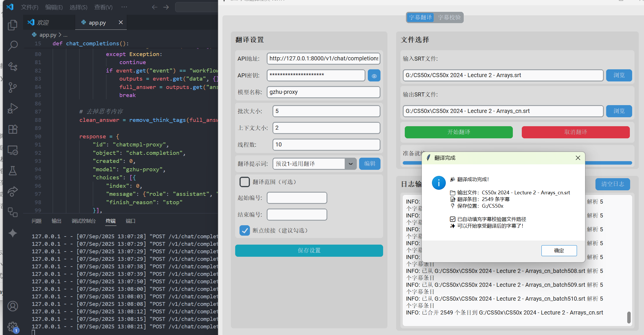The image size is (644, 335).
Task: Go back with the navigation arrow
Action: (x=155, y=7)
